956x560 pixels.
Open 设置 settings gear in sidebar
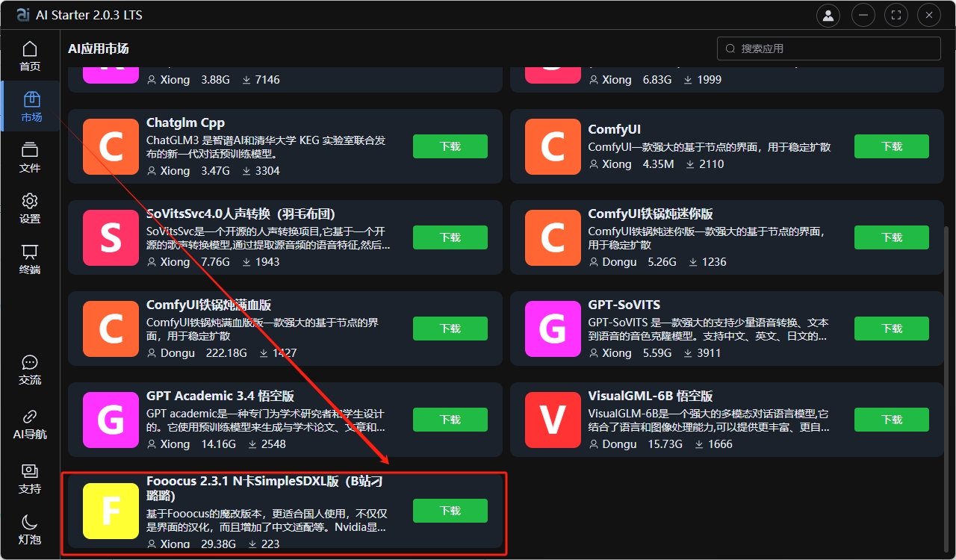[x=30, y=208]
